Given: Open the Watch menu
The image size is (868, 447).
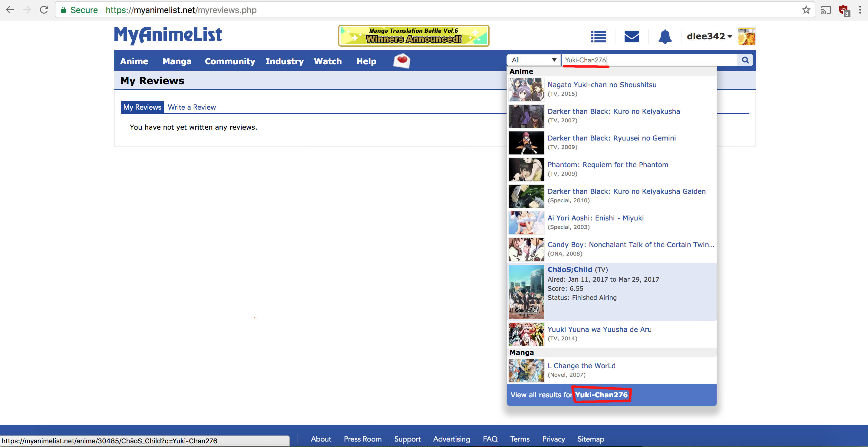Looking at the screenshot, I should click(x=328, y=61).
